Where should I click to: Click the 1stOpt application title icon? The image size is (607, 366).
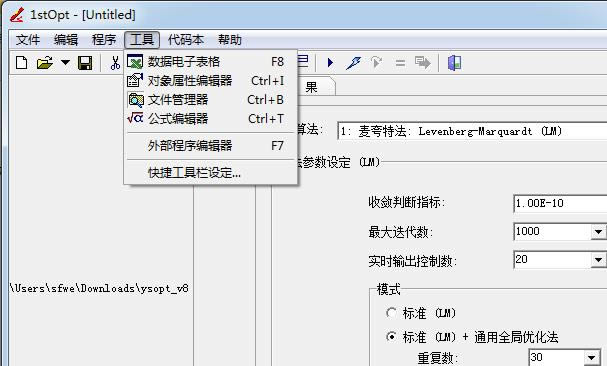tap(17, 15)
